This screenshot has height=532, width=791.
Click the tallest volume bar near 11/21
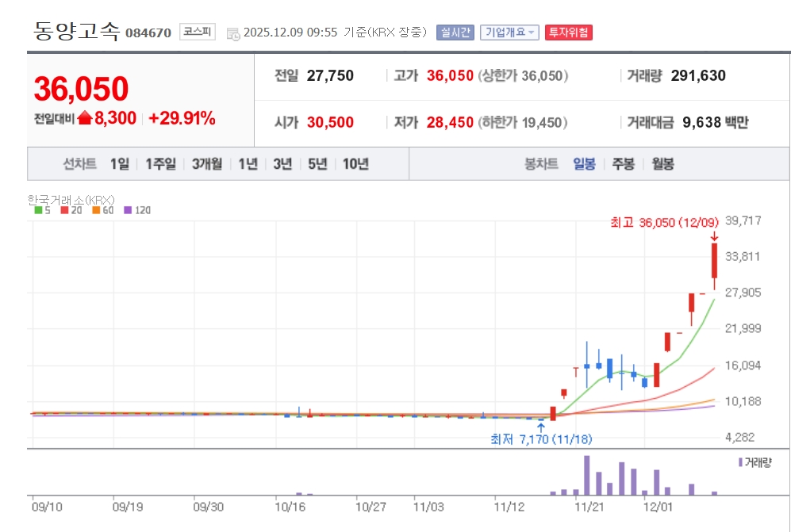587,475
